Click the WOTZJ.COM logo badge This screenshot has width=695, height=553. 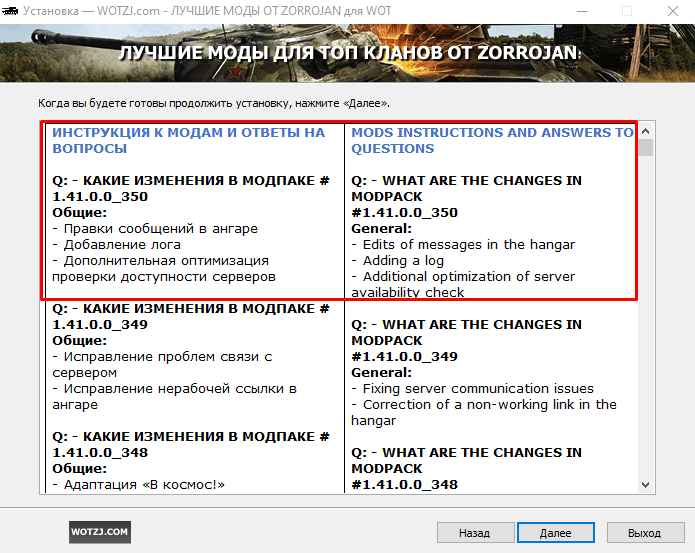(99, 532)
